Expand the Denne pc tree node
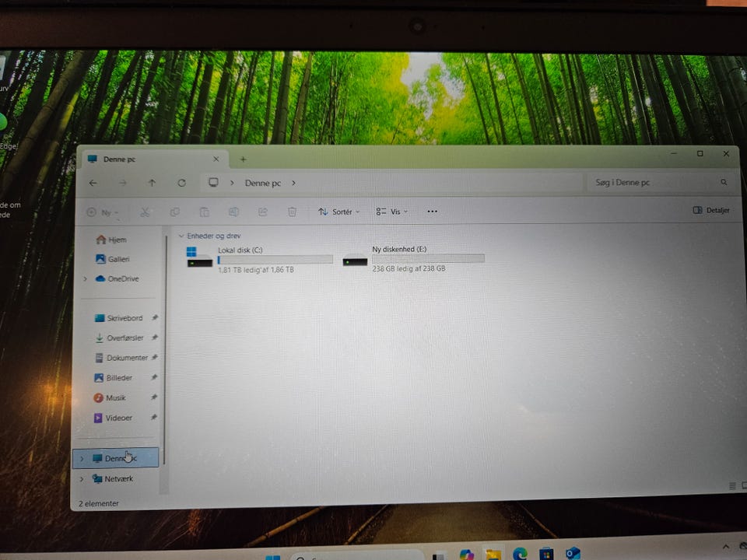Viewport: 747px width, 560px height. 82,458
